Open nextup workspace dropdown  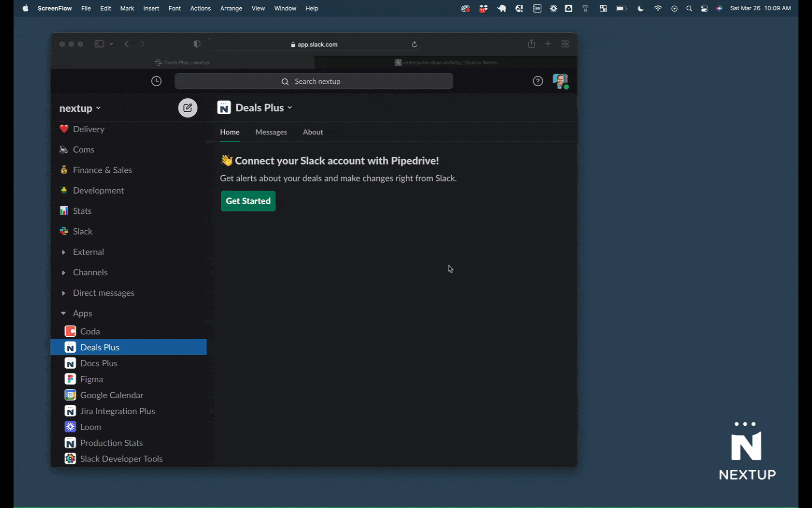coord(80,108)
